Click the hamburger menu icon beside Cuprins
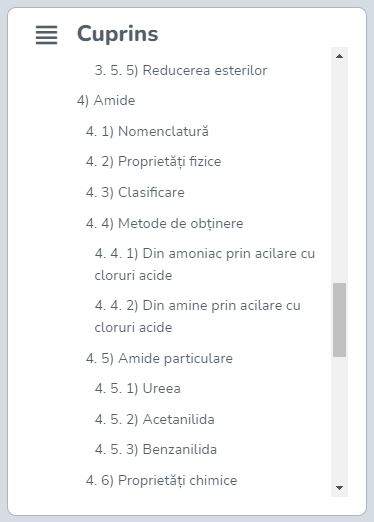The width and height of the screenshot is (374, 522). pos(46,35)
